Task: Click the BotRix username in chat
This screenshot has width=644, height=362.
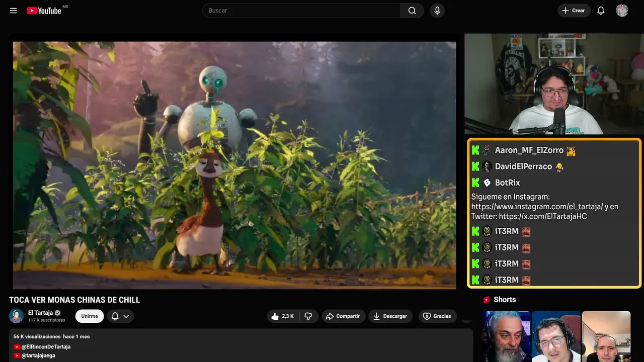Action: coord(507,183)
